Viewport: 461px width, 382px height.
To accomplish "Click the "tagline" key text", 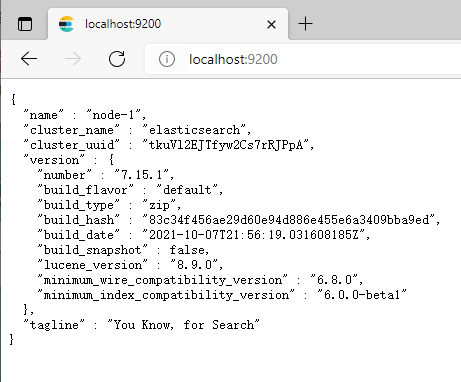I will (x=54, y=325).
